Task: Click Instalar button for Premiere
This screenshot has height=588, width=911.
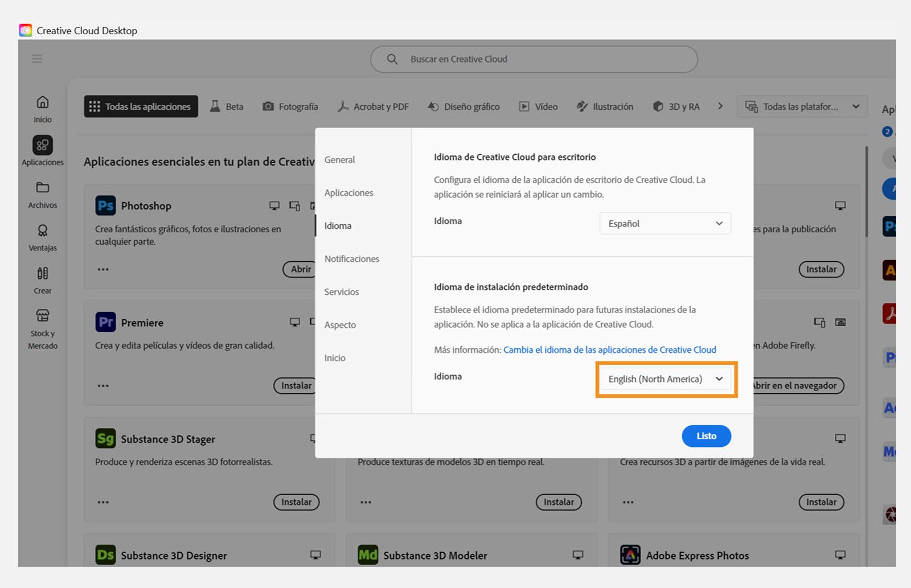Action: point(296,385)
